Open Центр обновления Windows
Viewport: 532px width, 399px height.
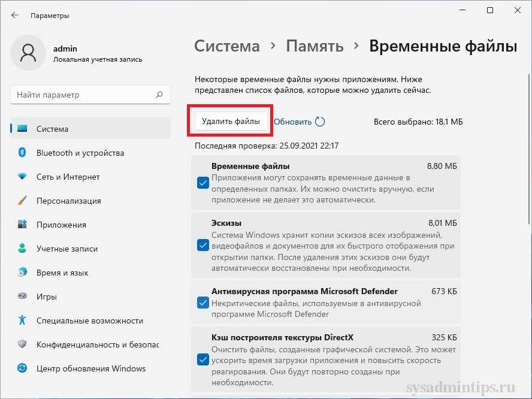pos(90,368)
